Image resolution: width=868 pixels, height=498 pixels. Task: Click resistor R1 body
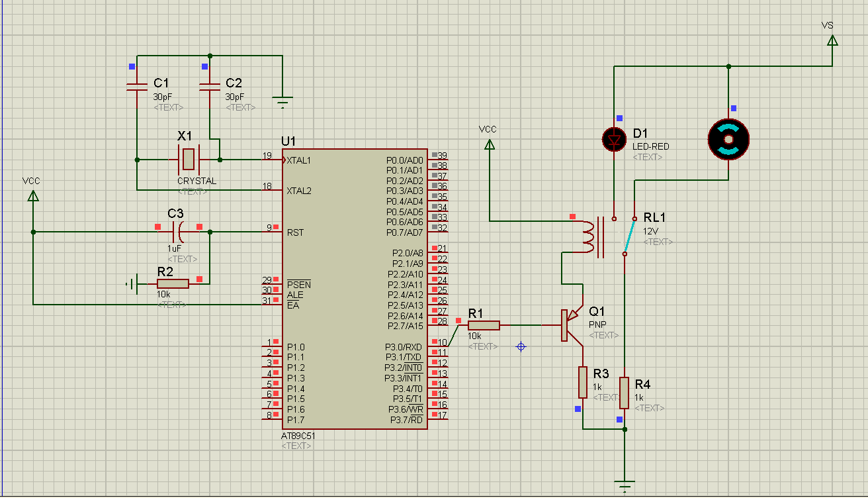[x=484, y=325]
